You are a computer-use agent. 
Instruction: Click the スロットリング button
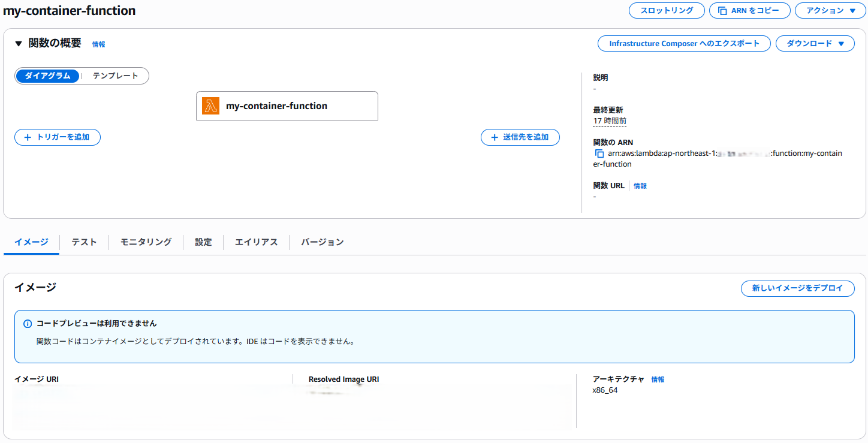click(x=667, y=10)
